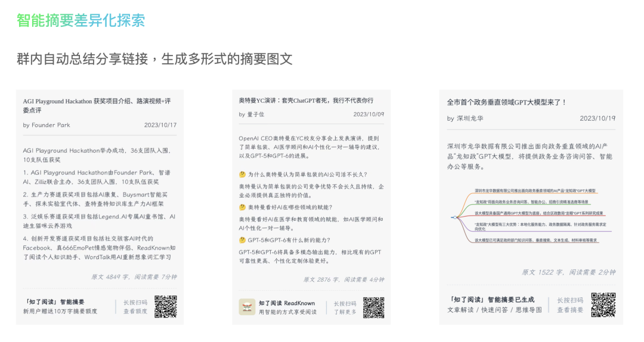Click list item 2 生产力赛道获奖项目
Viewport: 644px width, 342px height.
[x=95, y=199]
